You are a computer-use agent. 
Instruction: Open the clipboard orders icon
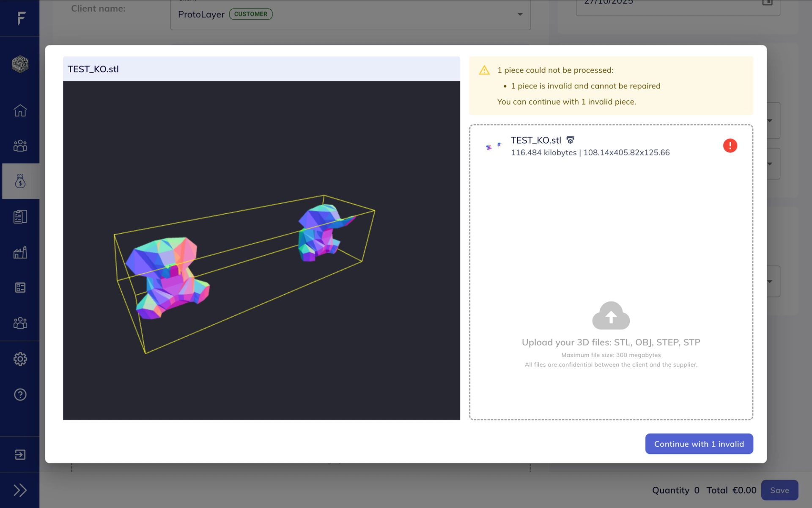point(20,217)
